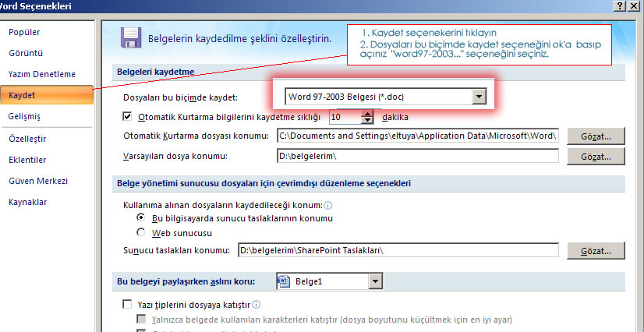Click info icon next to Yazı tiplerini katıştır

[257, 305]
